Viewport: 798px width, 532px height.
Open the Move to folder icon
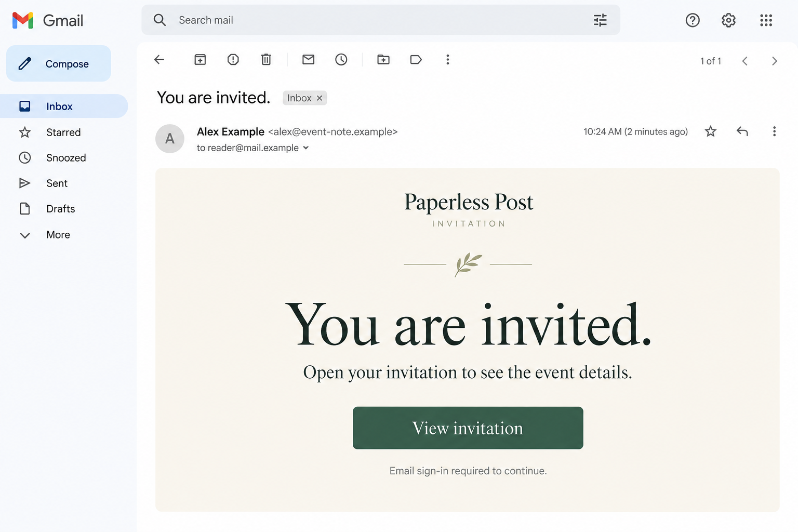coord(383,60)
